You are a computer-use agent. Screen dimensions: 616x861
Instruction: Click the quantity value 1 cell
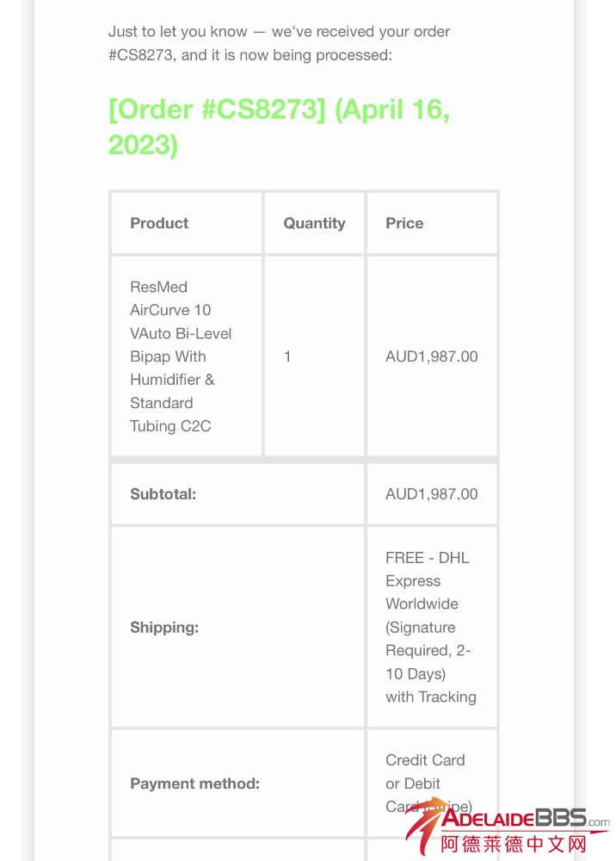point(286,356)
